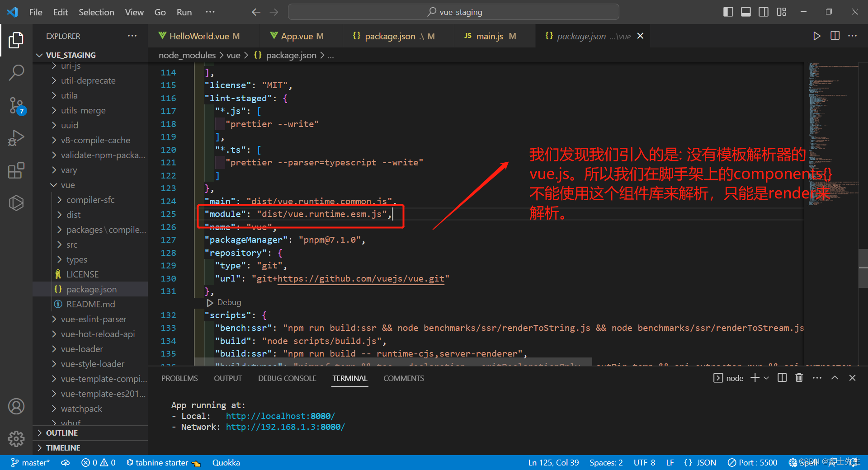Screen dimensions: 868x470
Task: Open Explorer views and more actions ellipsis
Action: pos(132,36)
